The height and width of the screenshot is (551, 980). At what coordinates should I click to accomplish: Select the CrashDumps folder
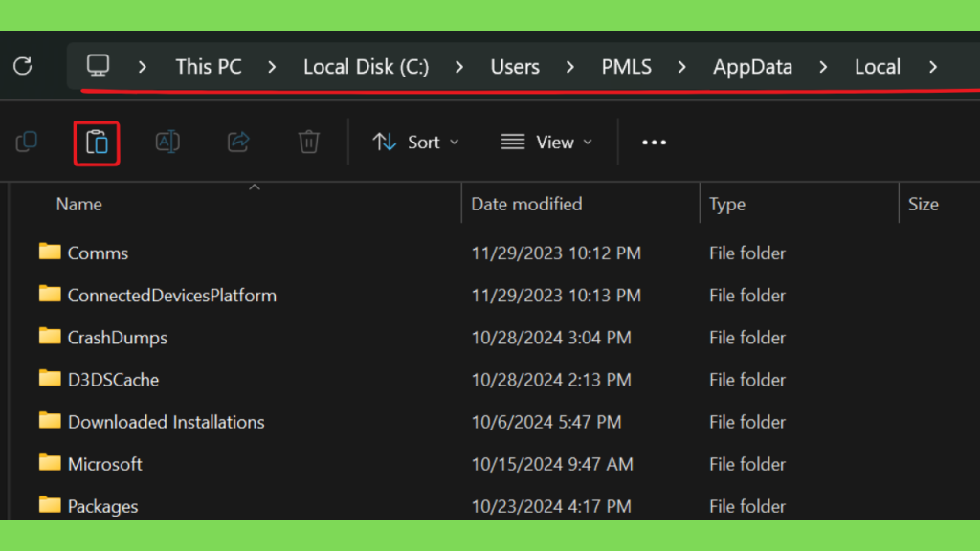point(118,338)
